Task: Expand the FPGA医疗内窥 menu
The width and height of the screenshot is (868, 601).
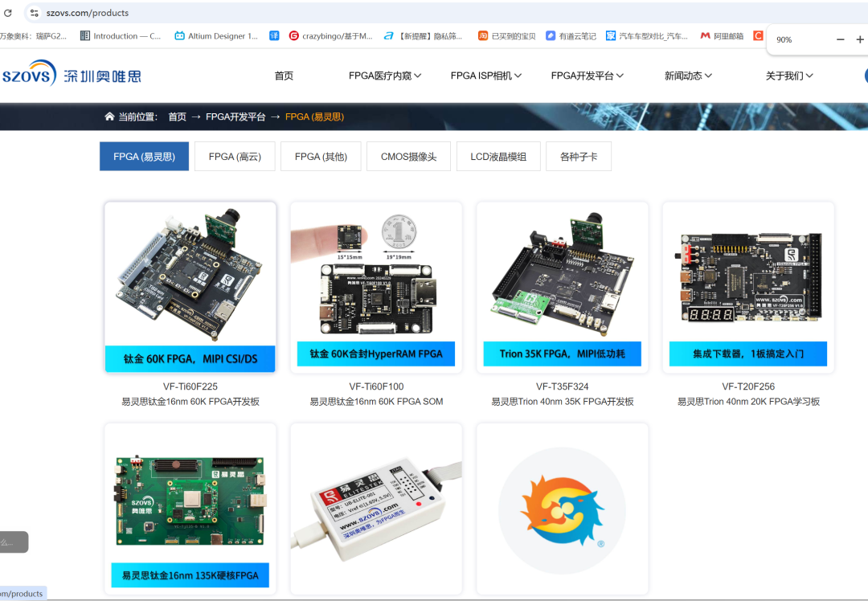Action: 385,76
